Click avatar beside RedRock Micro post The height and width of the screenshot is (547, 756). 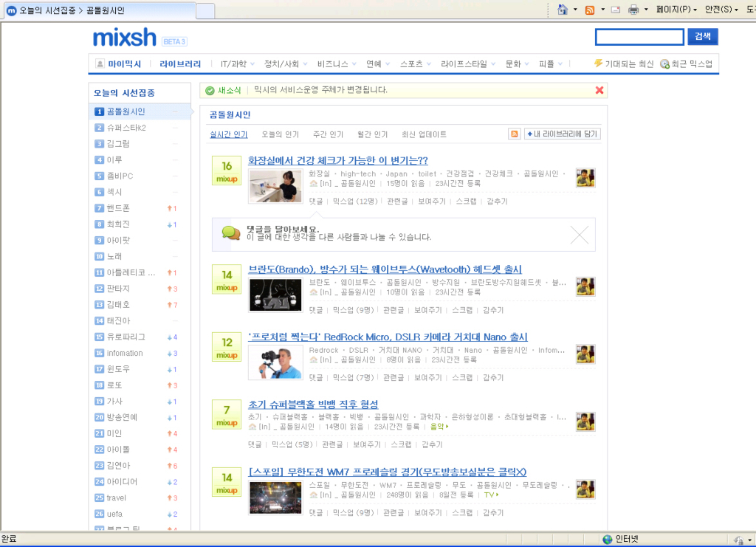click(585, 354)
